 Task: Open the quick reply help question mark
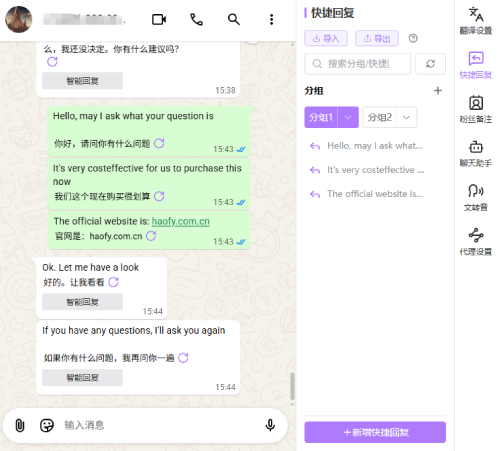[x=413, y=38]
